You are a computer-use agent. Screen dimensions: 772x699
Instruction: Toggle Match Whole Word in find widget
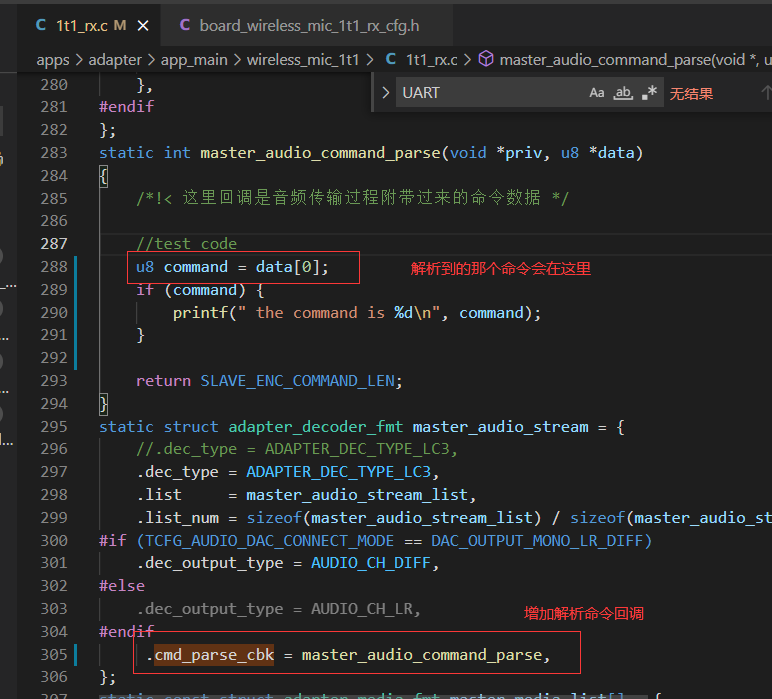[623, 93]
